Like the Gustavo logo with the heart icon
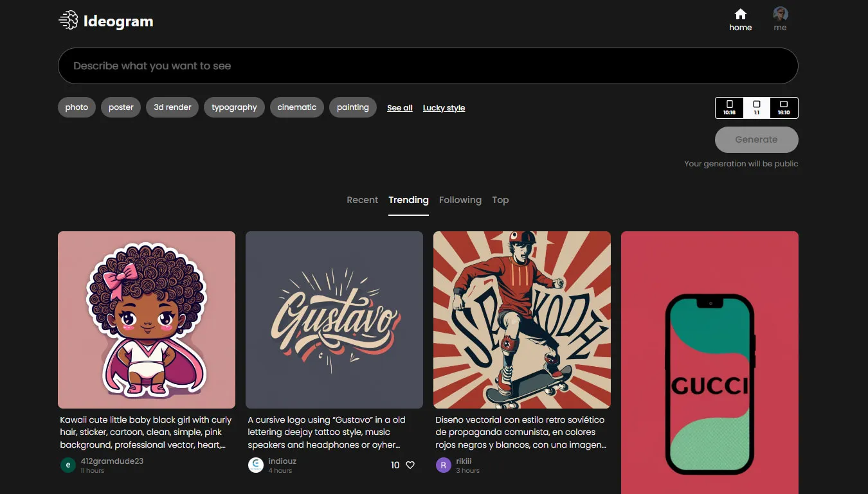 coord(410,465)
